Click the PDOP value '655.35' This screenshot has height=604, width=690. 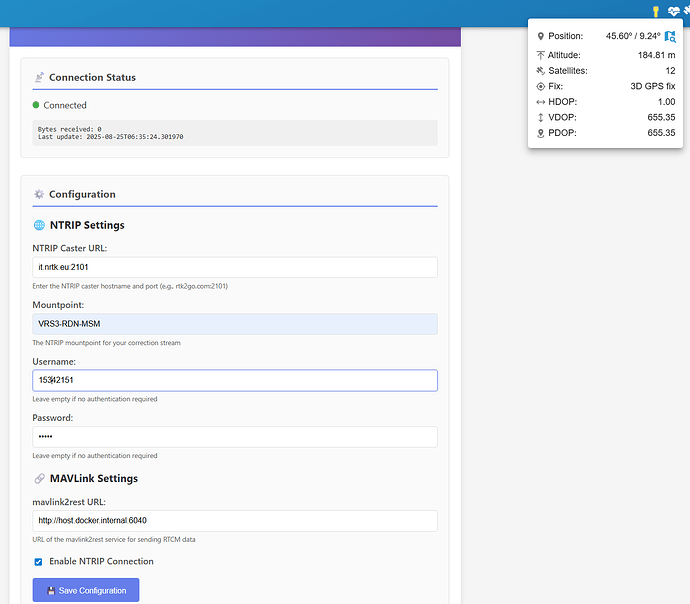(x=661, y=133)
